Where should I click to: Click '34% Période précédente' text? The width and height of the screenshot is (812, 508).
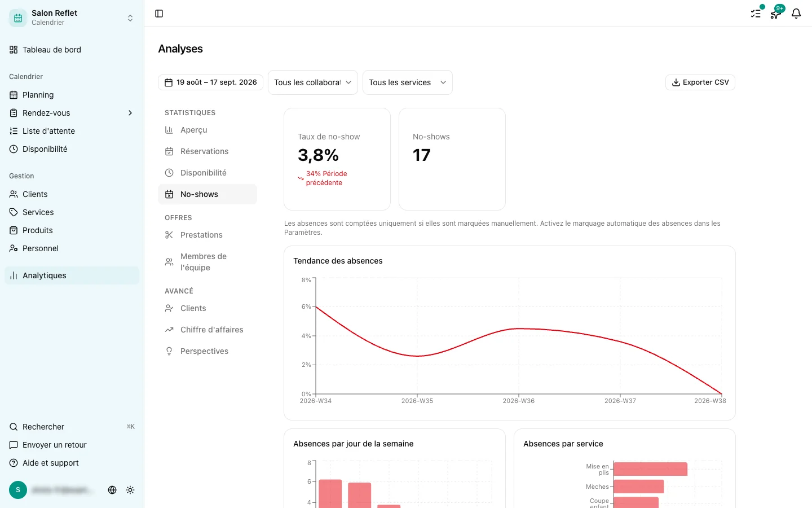click(x=326, y=178)
